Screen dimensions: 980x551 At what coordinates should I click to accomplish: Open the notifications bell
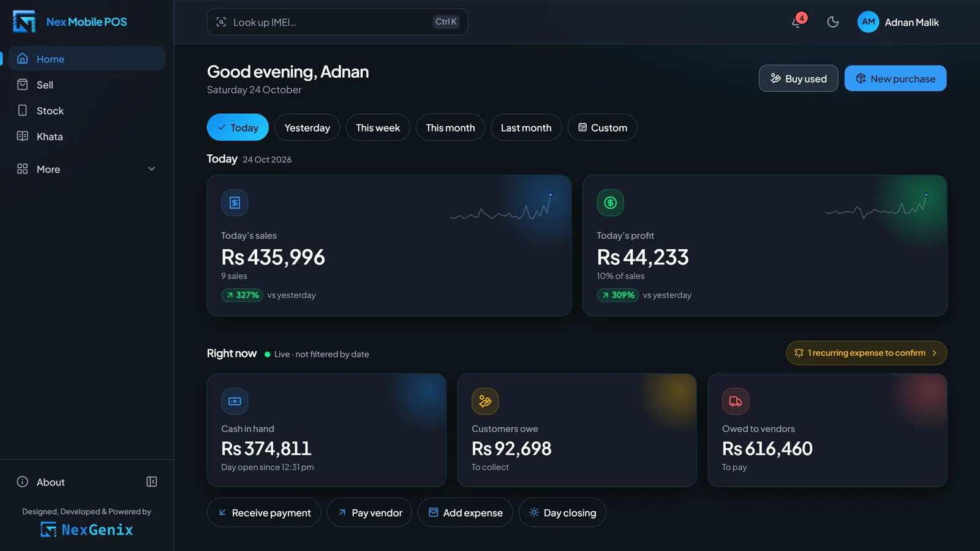pos(796,22)
